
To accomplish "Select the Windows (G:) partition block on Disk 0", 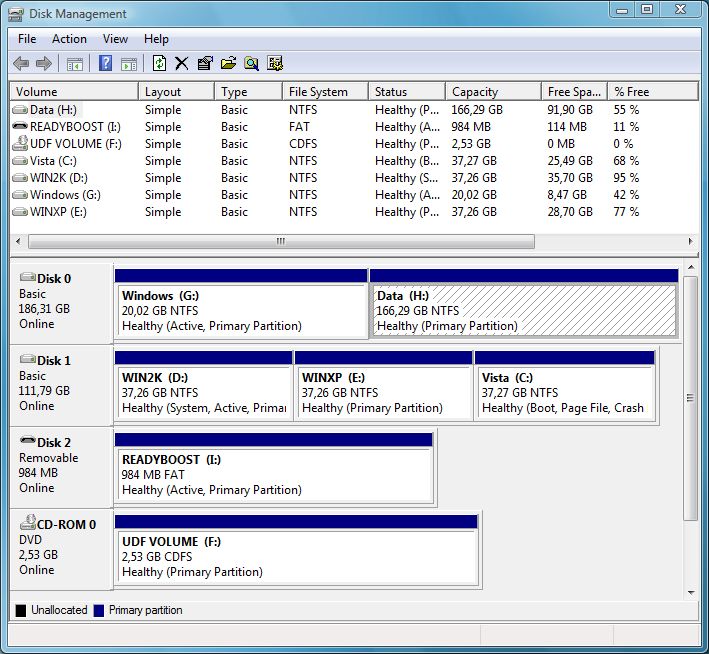I will pyautogui.click(x=241, y=303).
